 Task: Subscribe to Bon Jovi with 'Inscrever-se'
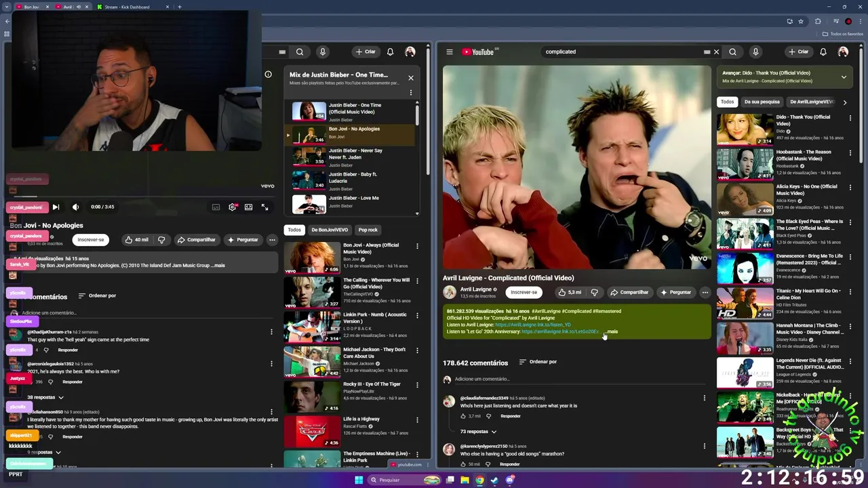[91, 239]
